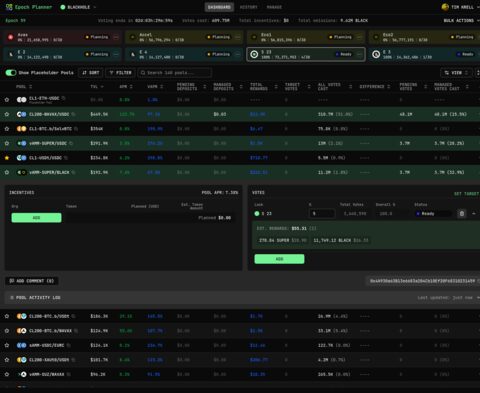
Task: Sort by Pending Votes column
Action: point(413,87)
